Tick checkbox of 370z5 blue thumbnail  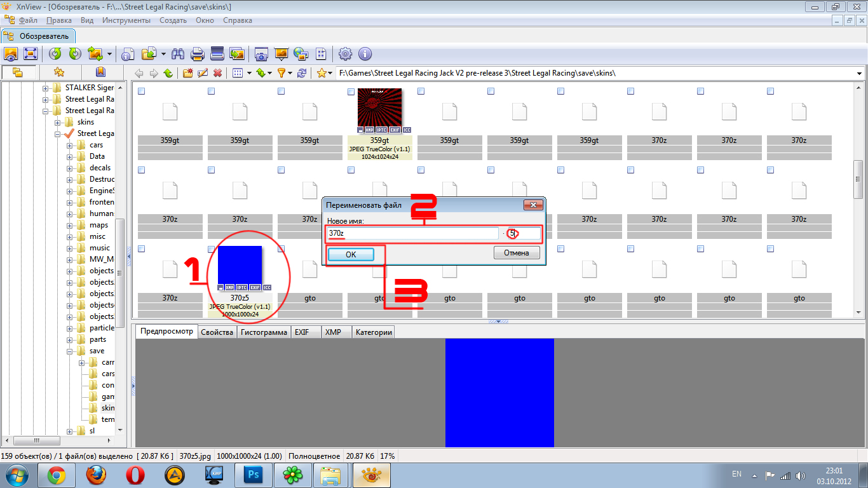pos(211,249)
